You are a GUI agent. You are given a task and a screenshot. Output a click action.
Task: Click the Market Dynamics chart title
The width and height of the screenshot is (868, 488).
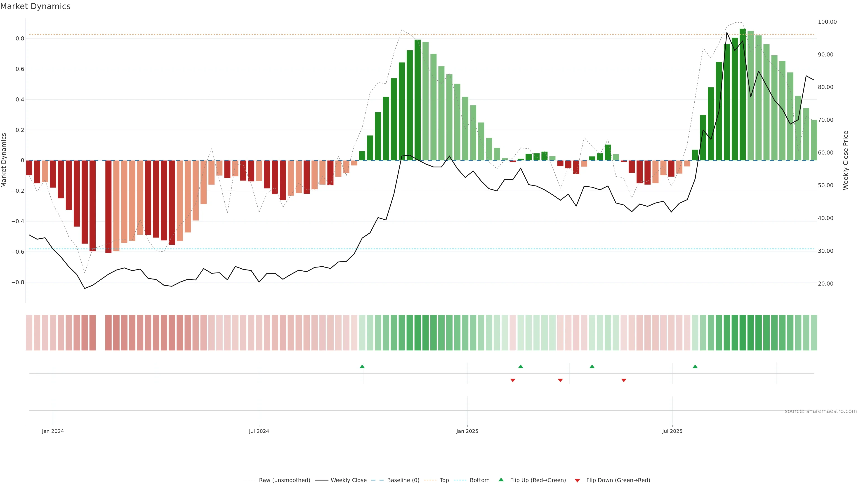tap(35, 6)
